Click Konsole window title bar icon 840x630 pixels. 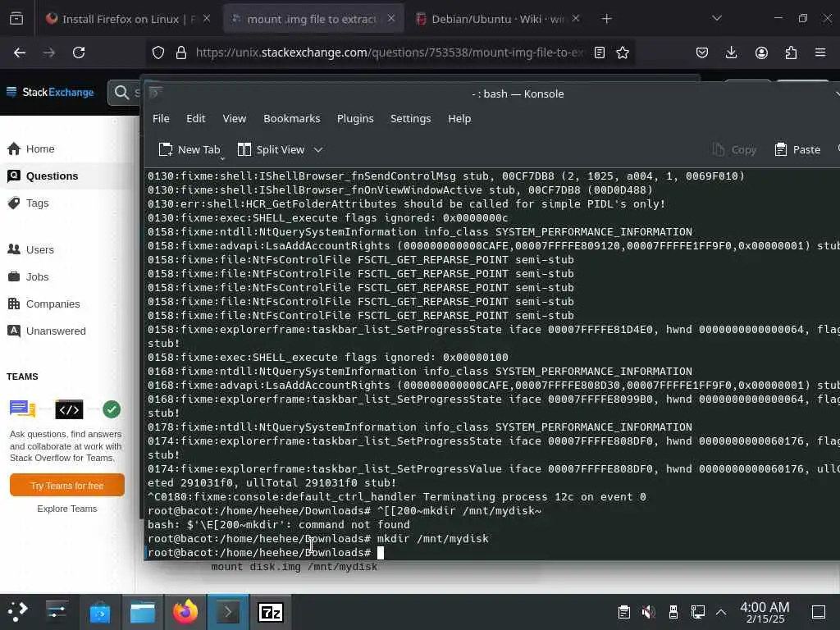[155, 93]
